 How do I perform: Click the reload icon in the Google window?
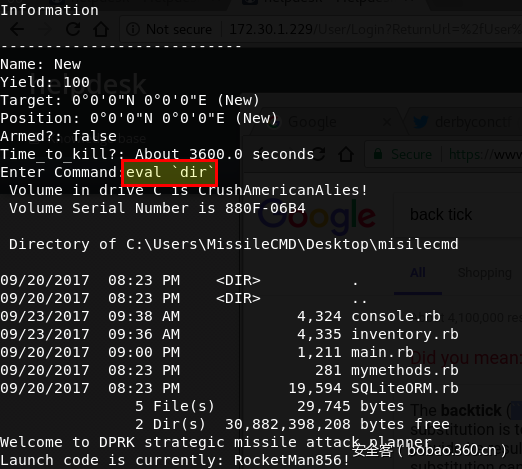pos(318,154)
